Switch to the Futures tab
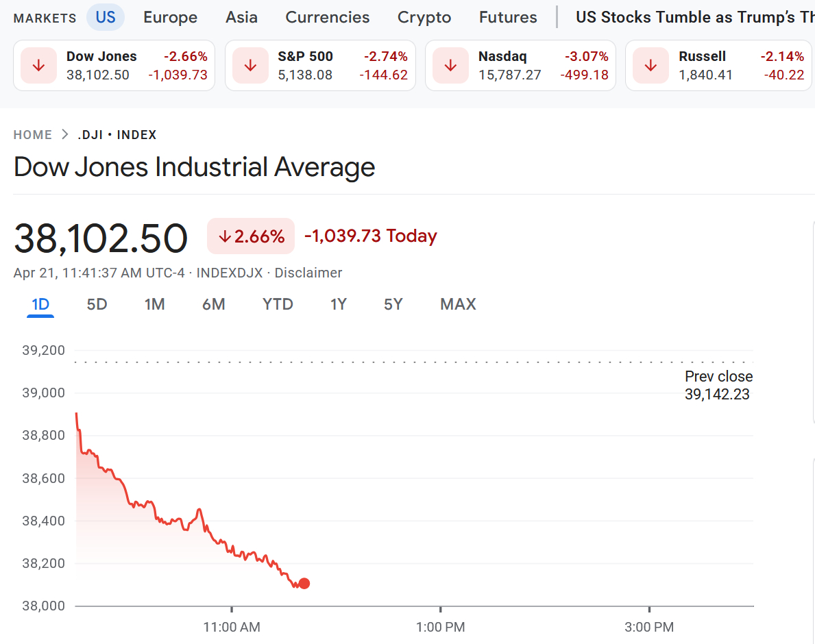This screenshot has height=644, width=815. (x=508, y=17)
